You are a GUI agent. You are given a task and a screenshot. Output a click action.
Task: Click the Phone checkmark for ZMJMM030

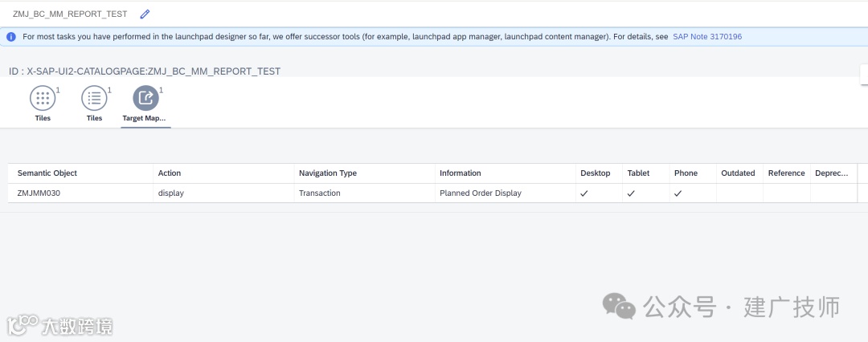(x=678, y=193)
